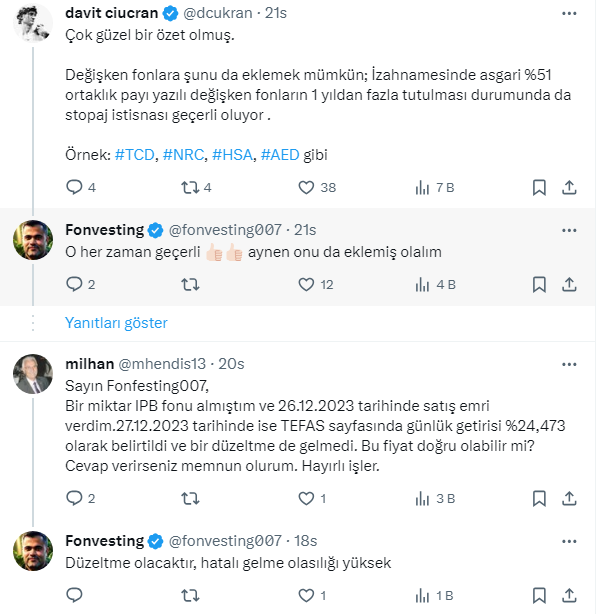Reply to davit ciucran's tweet
The image size is (609, 614).
click(73, 187)
